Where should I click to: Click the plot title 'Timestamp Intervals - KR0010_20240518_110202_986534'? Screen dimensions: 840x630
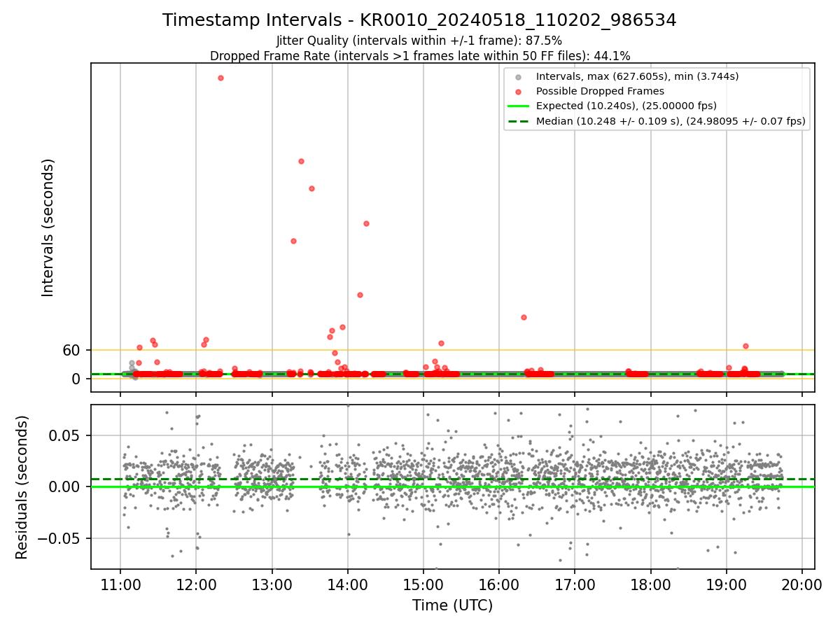(419, 20)
